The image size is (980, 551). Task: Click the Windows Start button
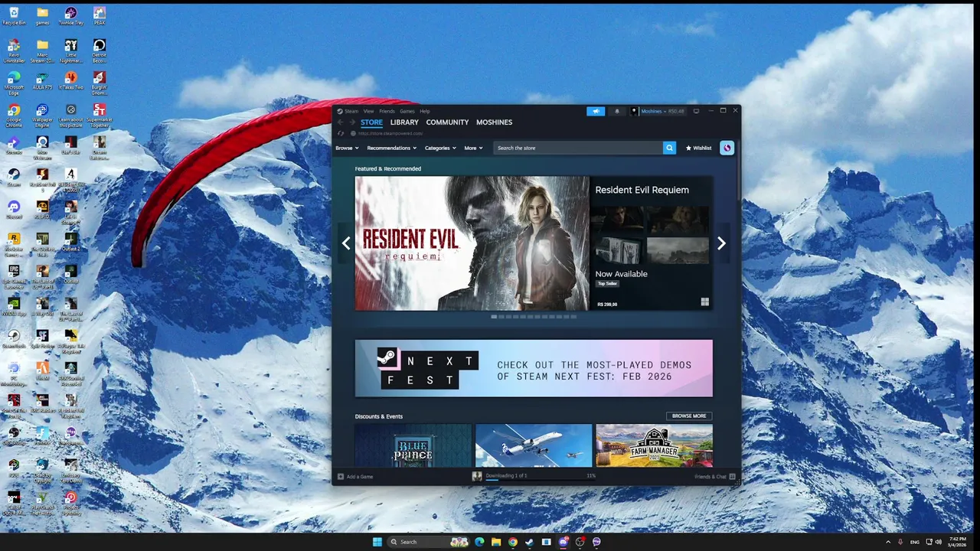(x=377, y=542)
